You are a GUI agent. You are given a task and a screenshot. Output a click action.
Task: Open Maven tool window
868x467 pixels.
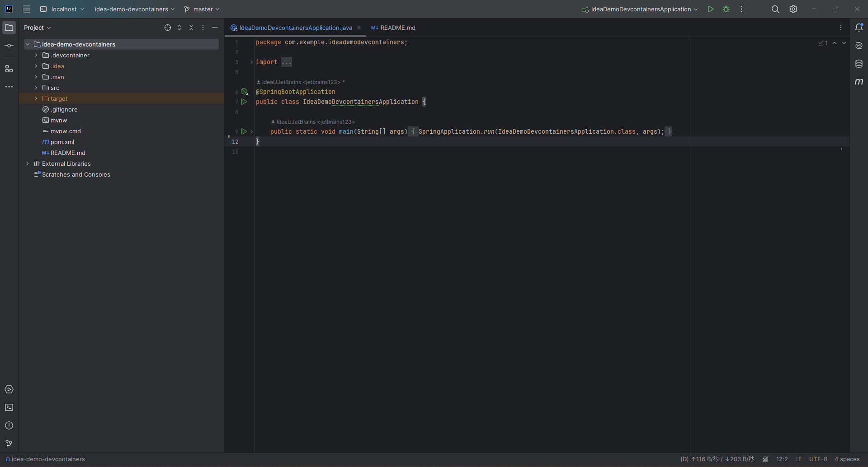859,82
